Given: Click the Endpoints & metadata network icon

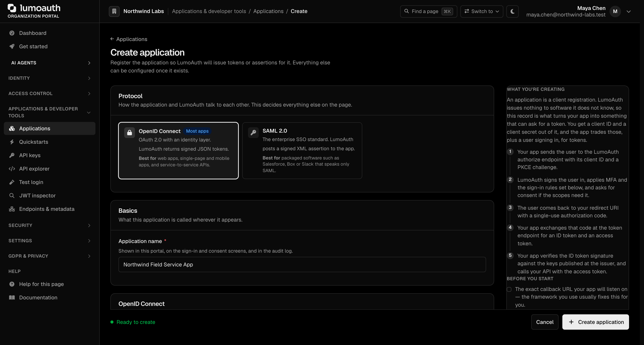Looking at the screenshot, I should pyautogui.click(x=12, y=209).
